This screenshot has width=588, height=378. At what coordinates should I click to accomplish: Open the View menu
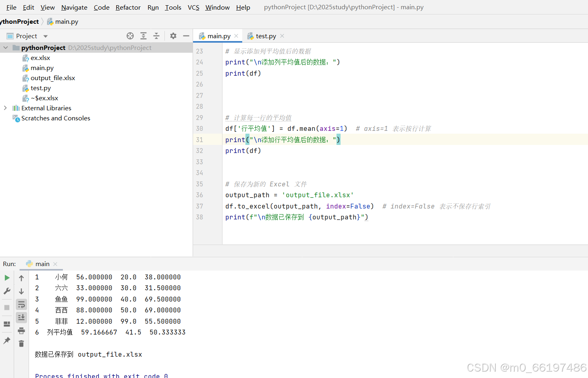[48, 7]
